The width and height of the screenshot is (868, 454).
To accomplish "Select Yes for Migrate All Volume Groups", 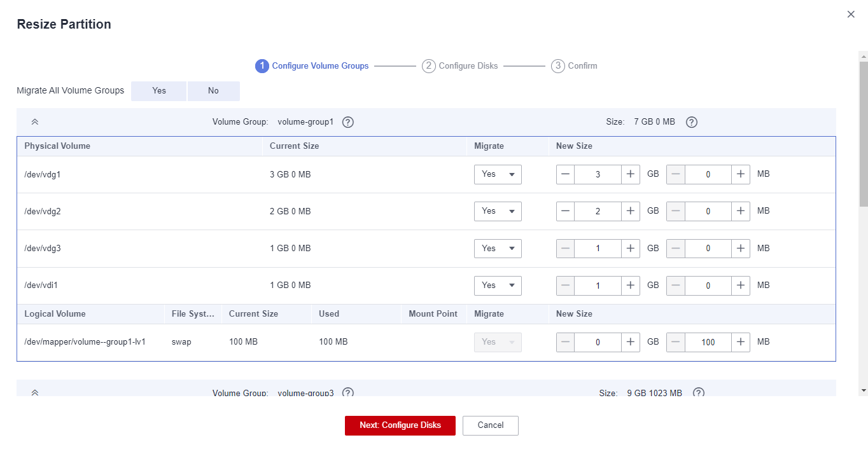I will (x=159, y=91).
